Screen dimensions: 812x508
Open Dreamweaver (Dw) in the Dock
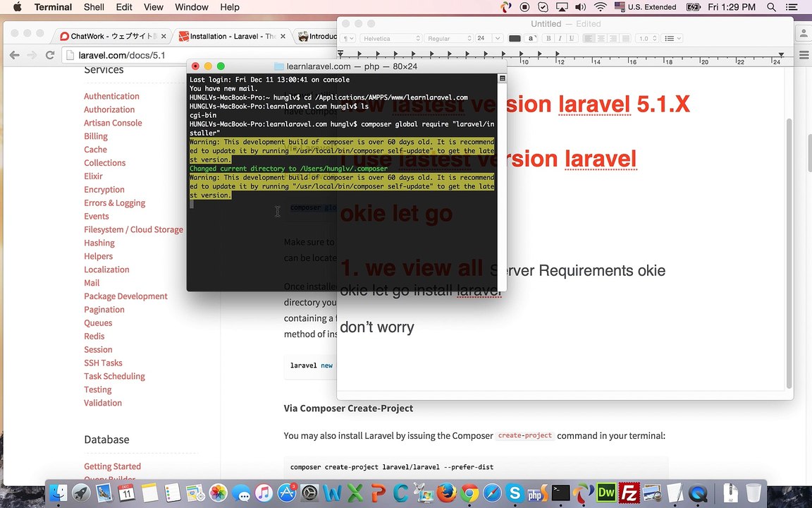coord(606,492)
